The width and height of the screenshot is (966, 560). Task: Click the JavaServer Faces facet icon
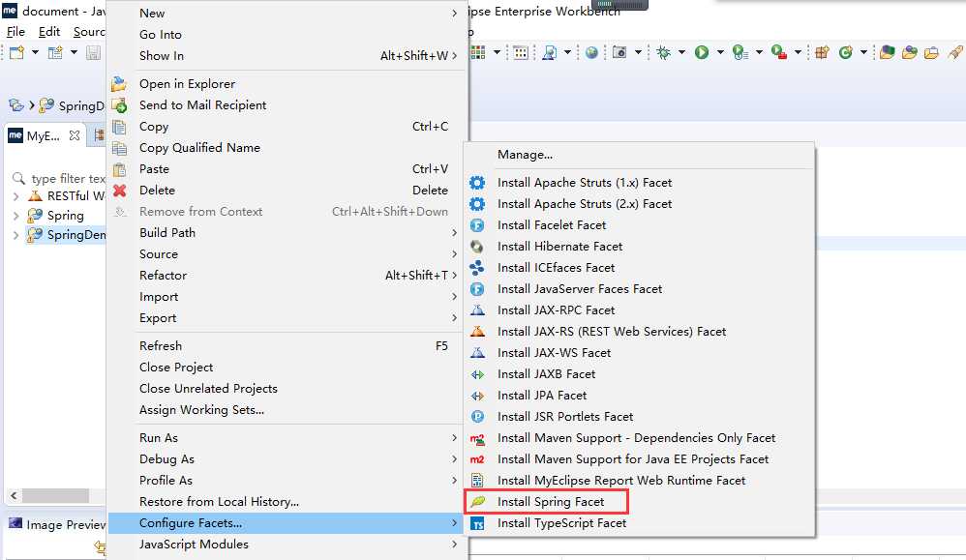[477, 289]
